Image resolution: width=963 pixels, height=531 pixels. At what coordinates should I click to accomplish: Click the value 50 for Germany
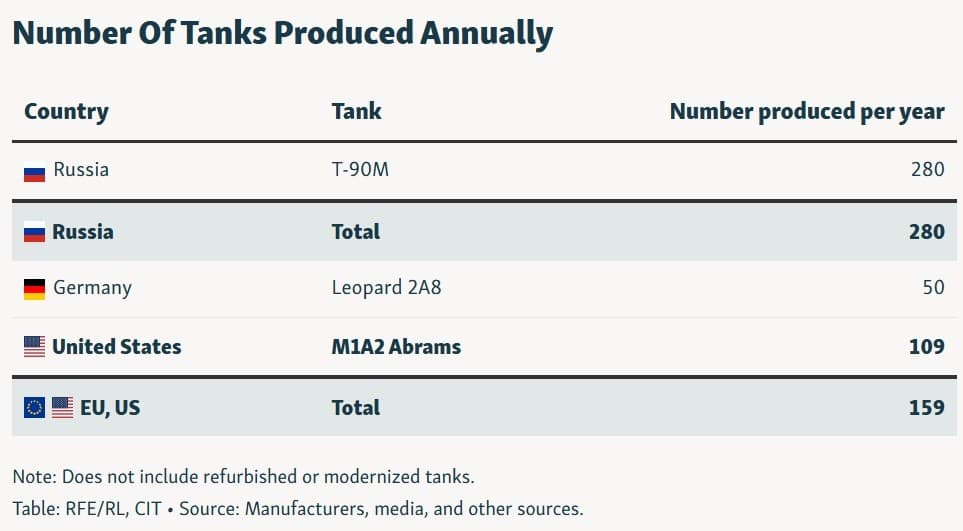[933, 288]
